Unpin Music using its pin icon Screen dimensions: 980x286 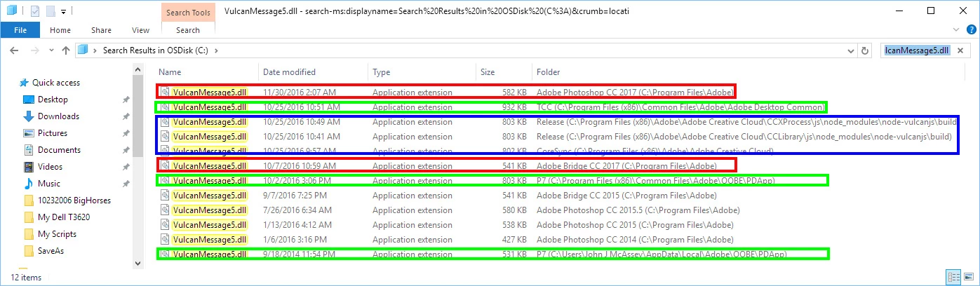[126, 184]
